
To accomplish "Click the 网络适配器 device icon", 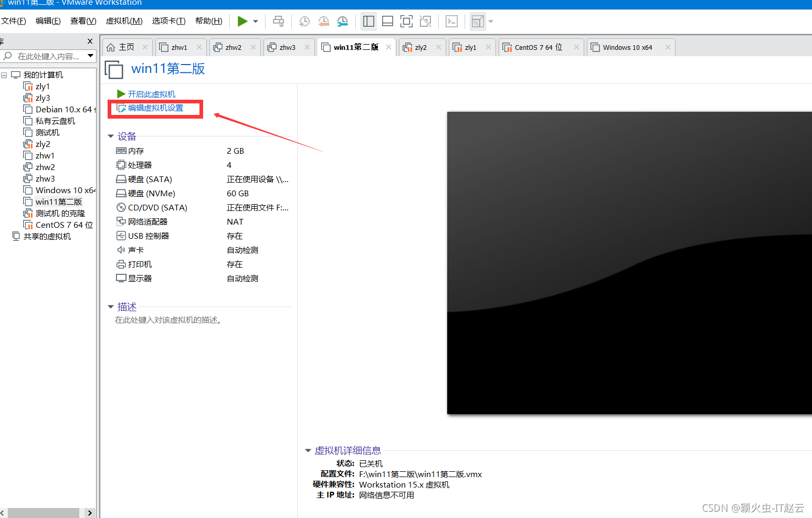I will point(121,222).
